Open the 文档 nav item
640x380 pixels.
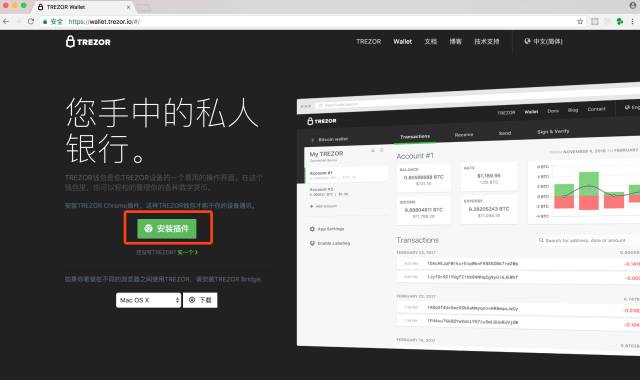pyautogui.click(x=431, y=42)
